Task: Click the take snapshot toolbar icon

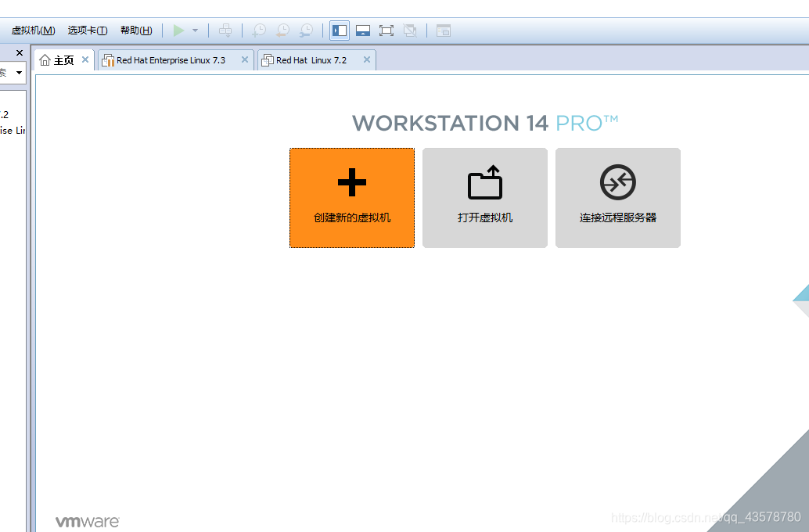Action: click(259, 31)
